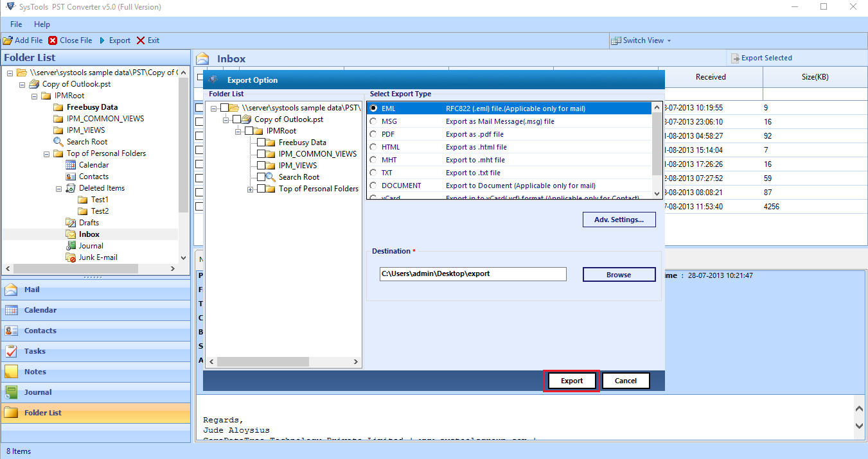Switch to Folder List in the navigation pane
The height and width of the screenshot is (459, 868).
(96, 413)
